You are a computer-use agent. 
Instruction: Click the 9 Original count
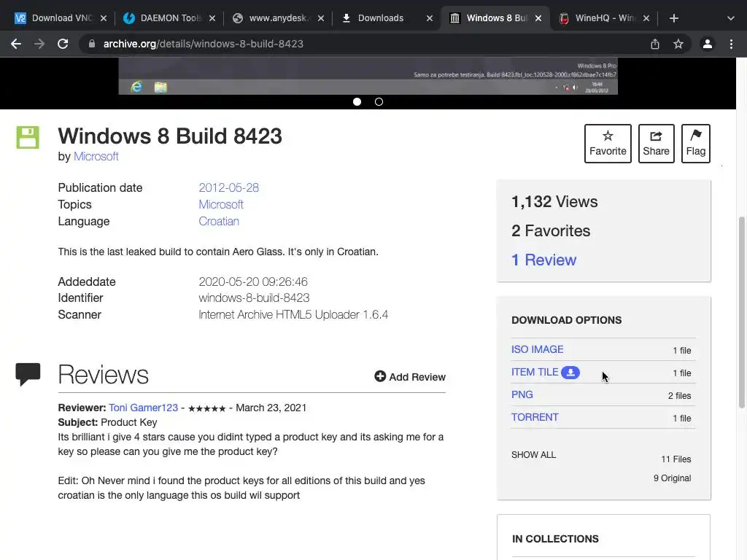click(672, 478)
